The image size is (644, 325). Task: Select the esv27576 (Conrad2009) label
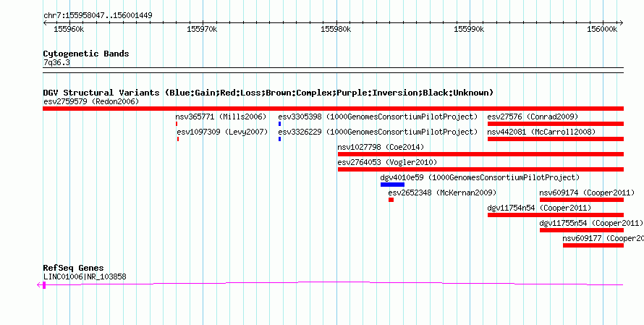tap(533, 117)
